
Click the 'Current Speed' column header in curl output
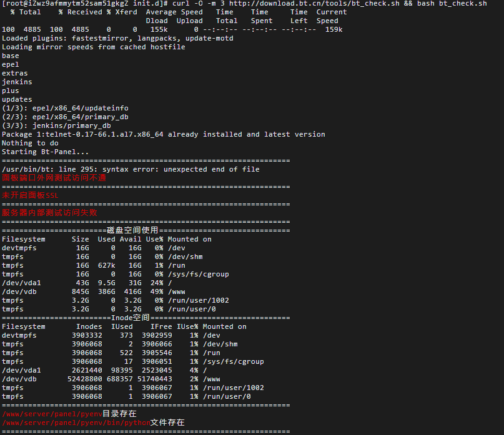pyautogui.click(x=332, y=16)
